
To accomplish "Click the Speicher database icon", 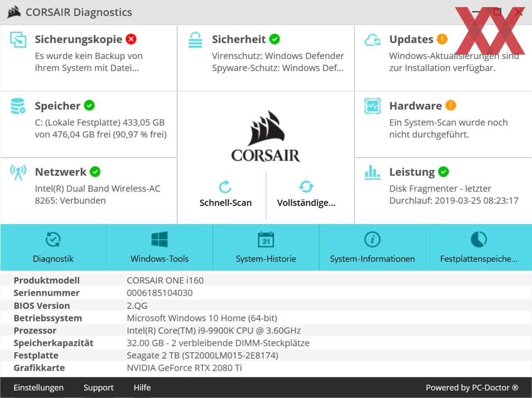I will 18,106.
